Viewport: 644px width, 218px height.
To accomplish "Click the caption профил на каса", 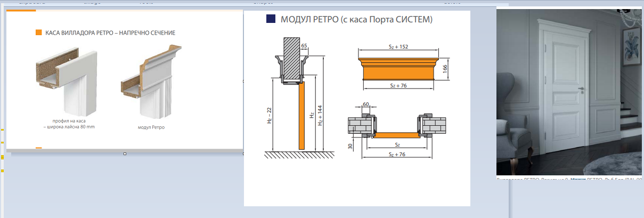I will pos(69,121).
